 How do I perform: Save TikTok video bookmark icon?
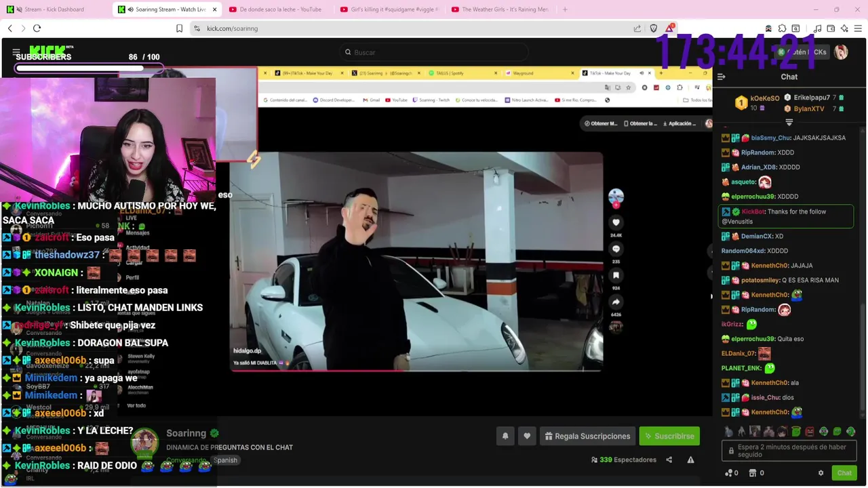point(616,275)
